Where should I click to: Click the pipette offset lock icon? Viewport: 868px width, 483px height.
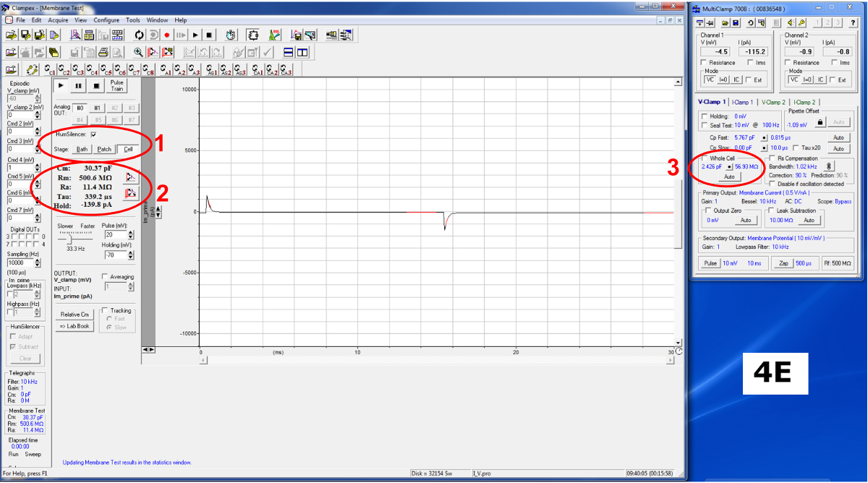tap(820, 123)
